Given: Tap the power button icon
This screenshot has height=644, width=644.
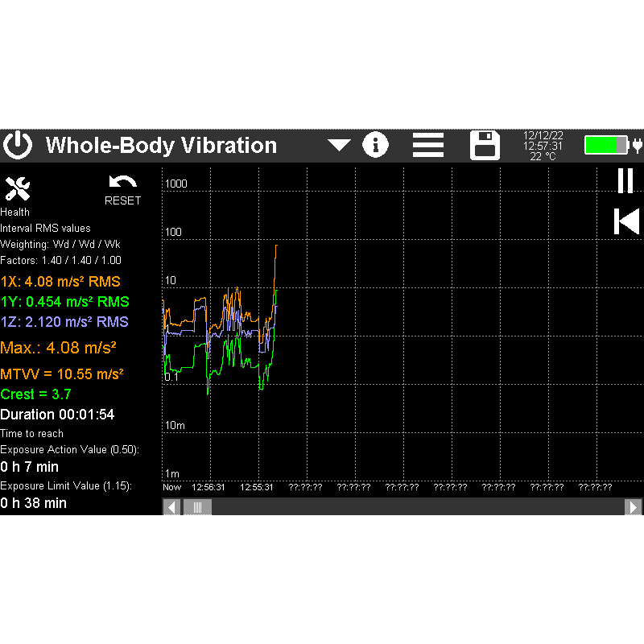Looking at the screenshot, I should pos(18,145).
